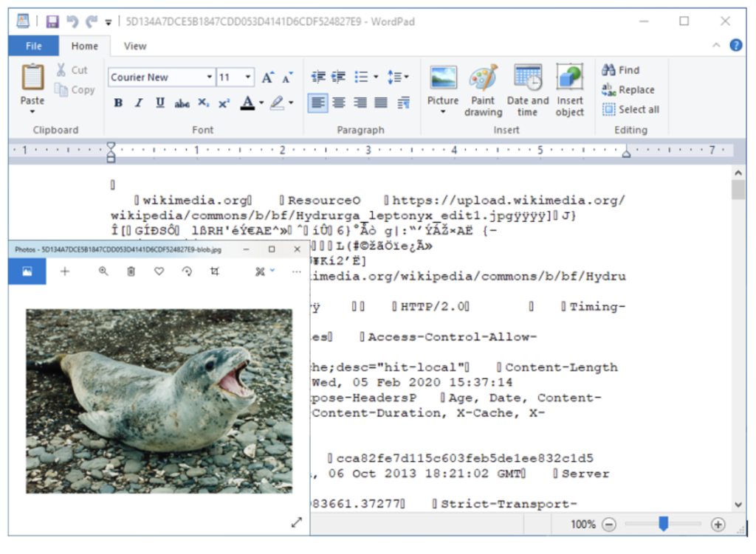Image resolution: width=756 pixels, height=554 pixels.
Task: Toggle Bold formatting
Action: [118, 103]
